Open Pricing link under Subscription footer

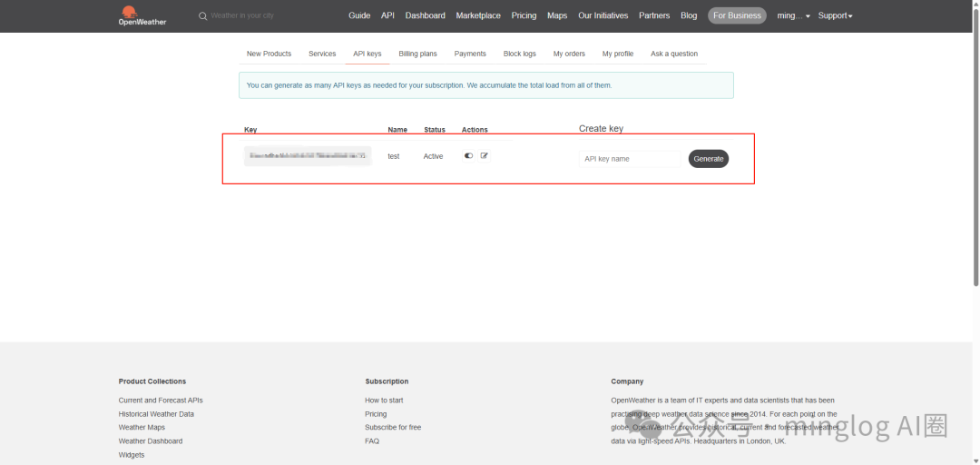[x=376, y=413]
